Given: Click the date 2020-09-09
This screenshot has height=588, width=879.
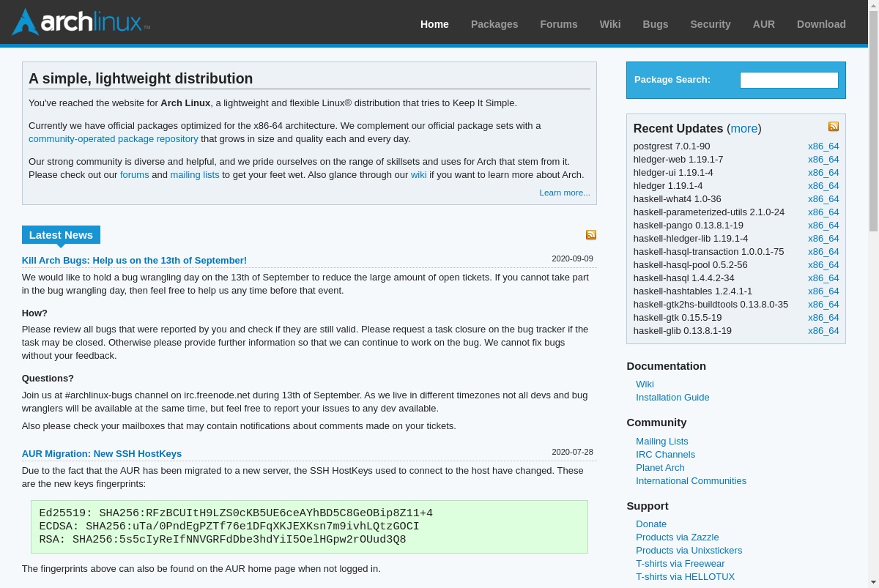Looking at the screenshot, I should click(572, 258).
